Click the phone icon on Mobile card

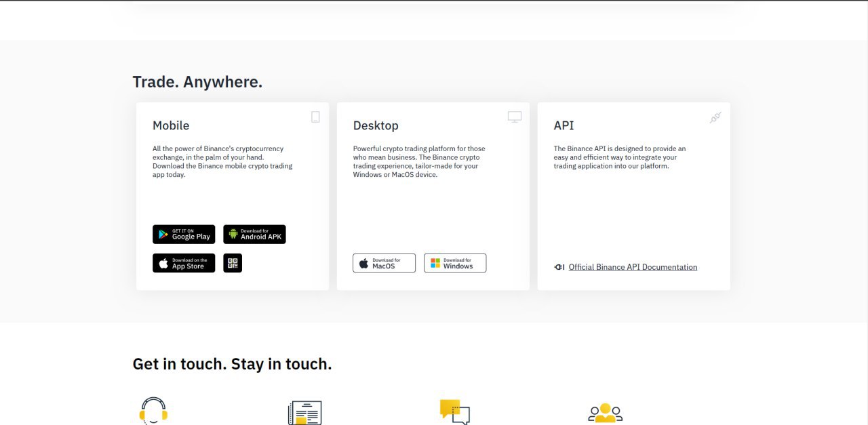tap(315, 117)
